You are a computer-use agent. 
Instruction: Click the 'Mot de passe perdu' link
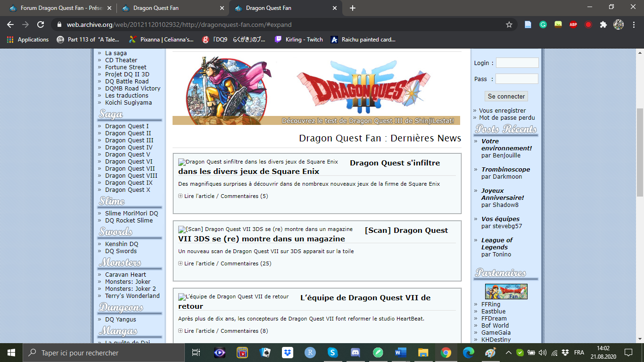click(507, 118)
